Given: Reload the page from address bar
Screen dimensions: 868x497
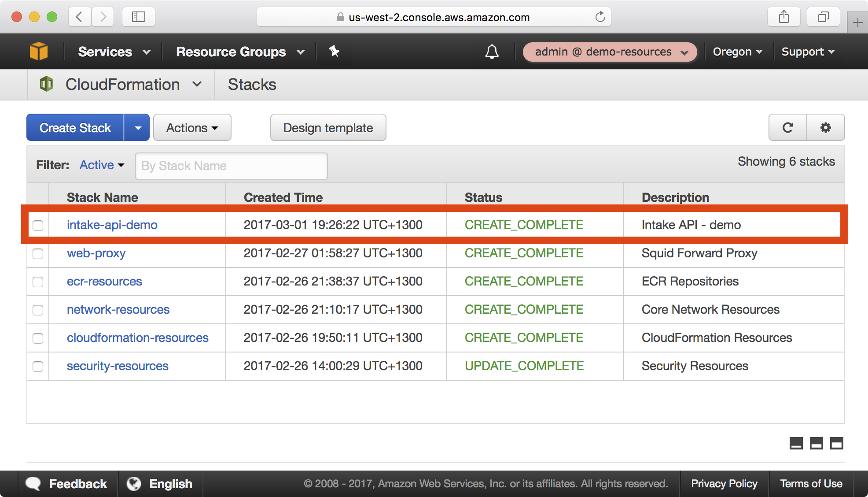Looking at the screenshot, I should [600, 17].
